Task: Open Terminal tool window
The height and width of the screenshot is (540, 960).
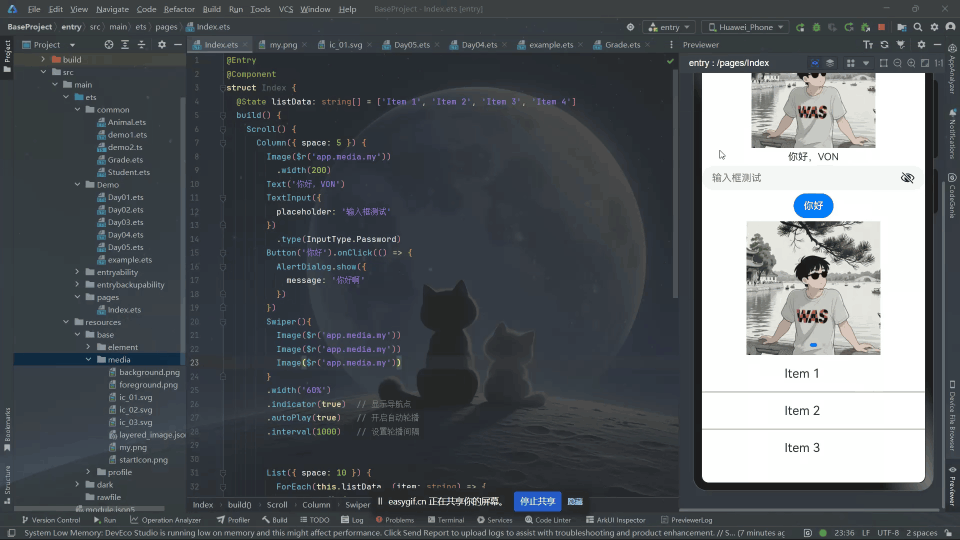Action: pos(446,520)
